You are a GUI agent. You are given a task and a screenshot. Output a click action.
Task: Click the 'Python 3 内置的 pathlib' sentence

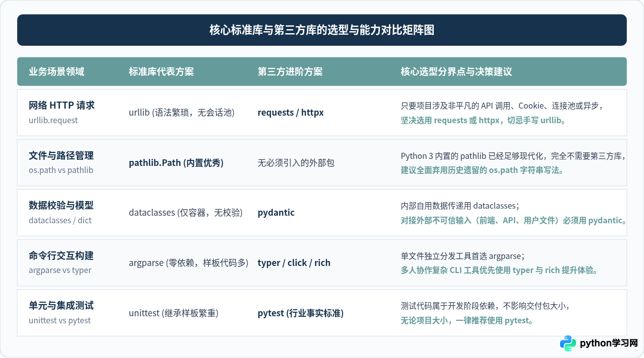point(513,156)
